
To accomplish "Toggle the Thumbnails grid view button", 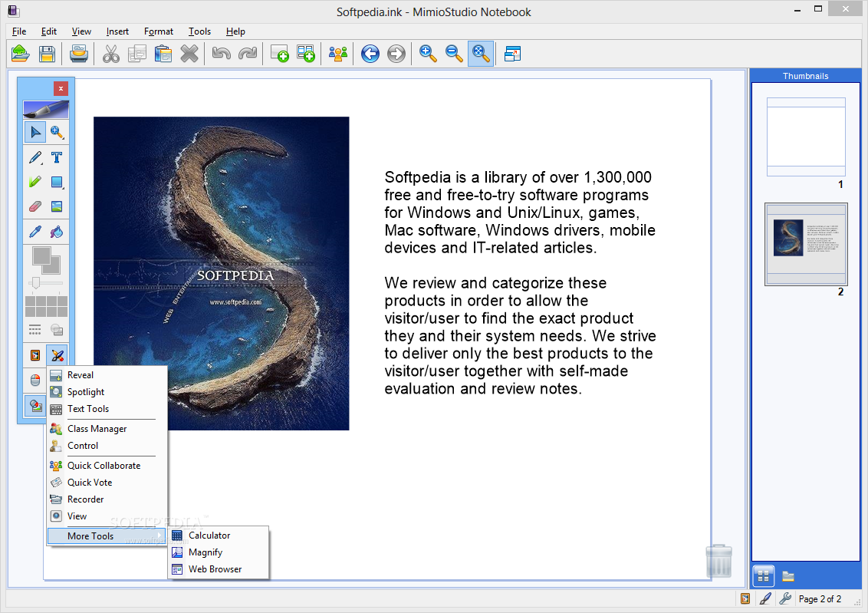I will click(x=763, y=575).
